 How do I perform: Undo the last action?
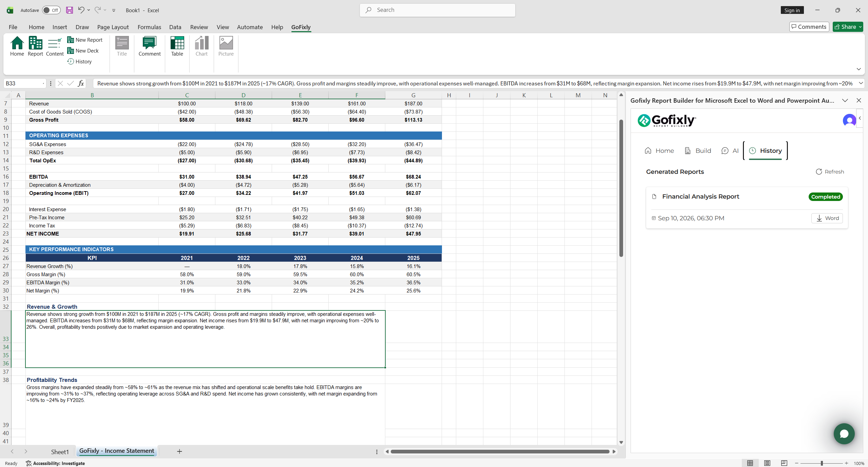pyautogui.click(x=81, y=10)
